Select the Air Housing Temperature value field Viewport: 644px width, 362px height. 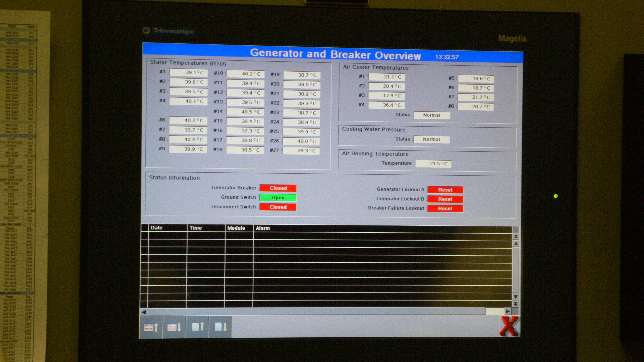(x=433, y=164)
